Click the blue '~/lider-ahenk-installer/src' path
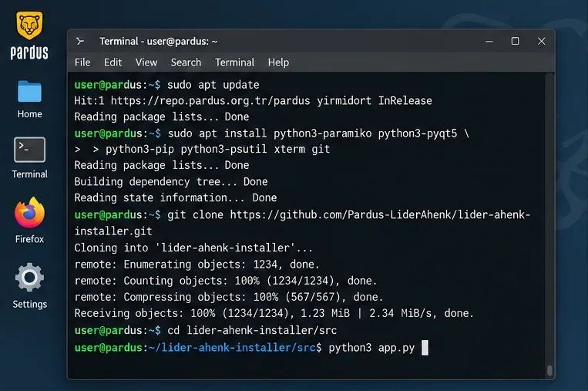This screenshot has width=588, height=391. [232, 348]
